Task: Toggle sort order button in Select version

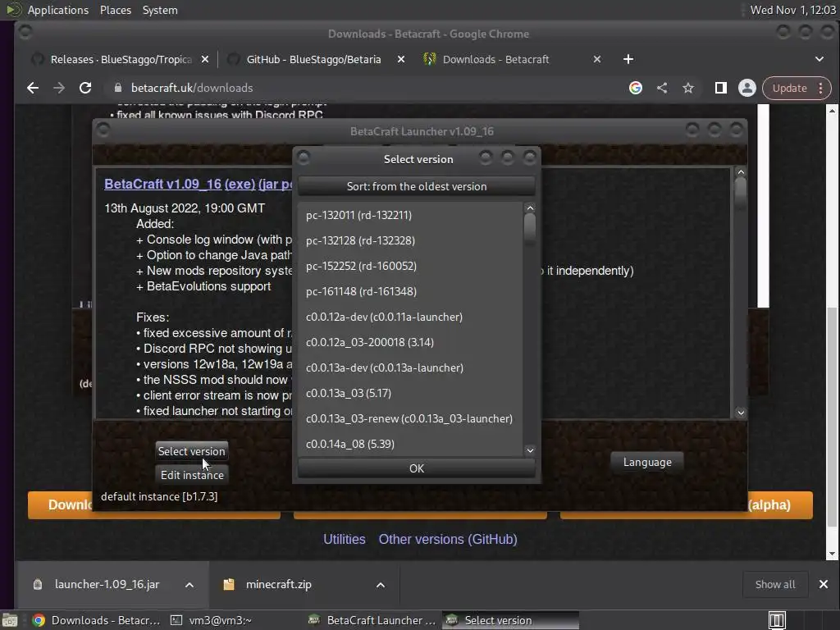Action: [x=416, y=186]
